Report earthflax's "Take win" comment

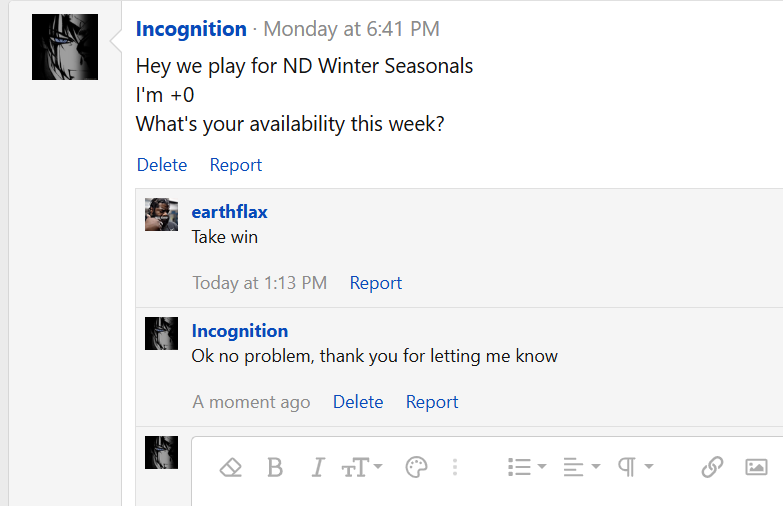(x=376, y=283)
